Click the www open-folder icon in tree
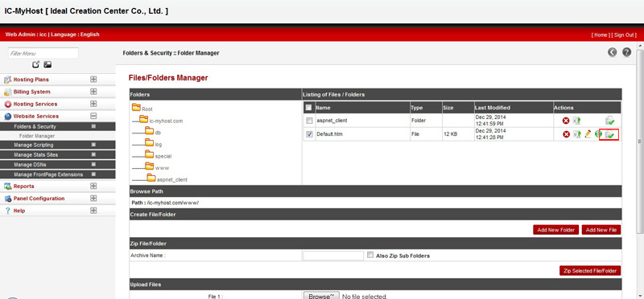644x299 pixels. point(150,166)
